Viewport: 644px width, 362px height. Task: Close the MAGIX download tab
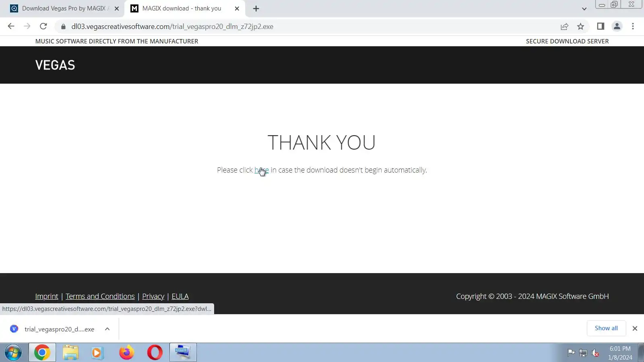click(x=237, y=8)
